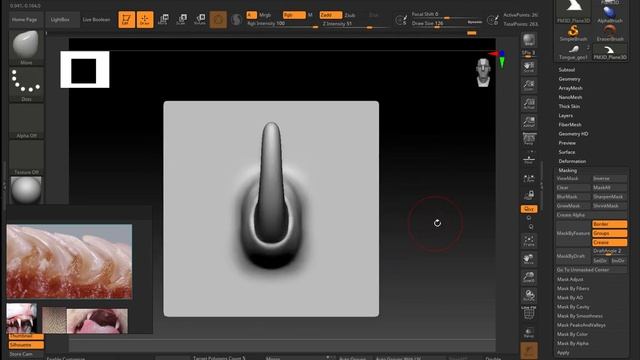Viewport: 640px width, 360px height.
Task: Expand the Mask By Smoothness subsection
Action: 580,316
